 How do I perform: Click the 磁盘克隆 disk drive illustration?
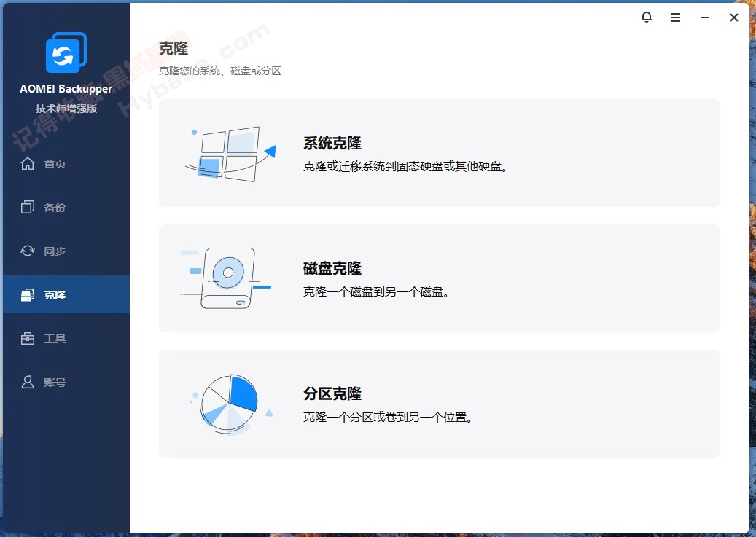click(x=227, y=278)
